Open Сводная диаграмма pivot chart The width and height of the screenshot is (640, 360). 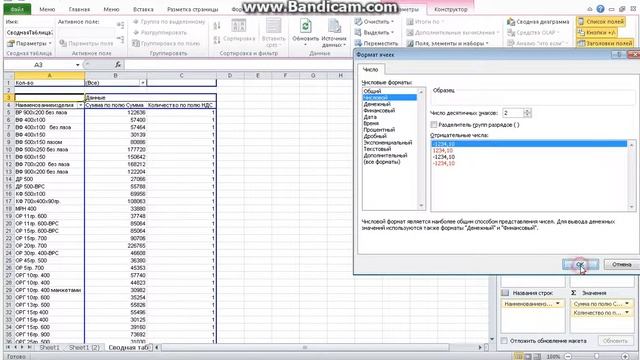(x=538, y=22)
